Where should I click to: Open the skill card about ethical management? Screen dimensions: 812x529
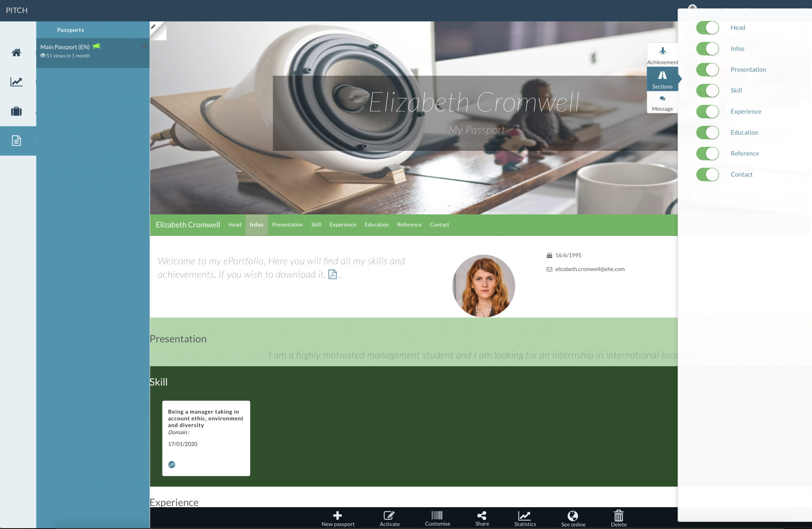point(205,438)
